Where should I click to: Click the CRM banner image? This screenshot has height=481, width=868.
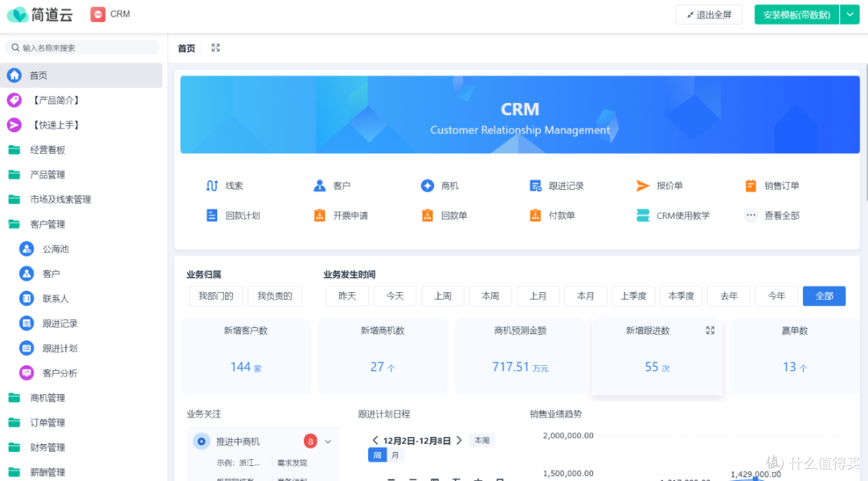pos(520,115)
